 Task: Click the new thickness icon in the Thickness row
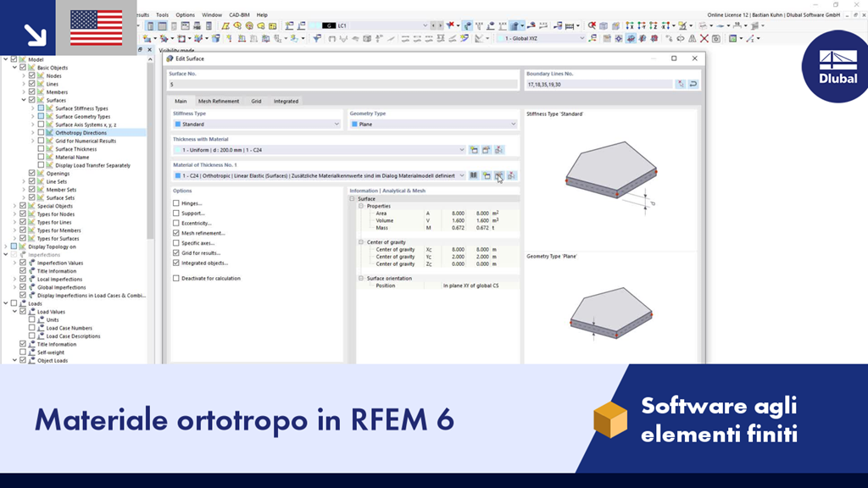(474, 150)
